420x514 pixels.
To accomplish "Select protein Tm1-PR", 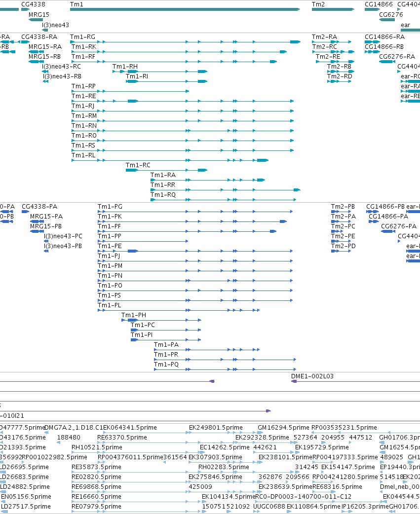I will click(225, 359).
